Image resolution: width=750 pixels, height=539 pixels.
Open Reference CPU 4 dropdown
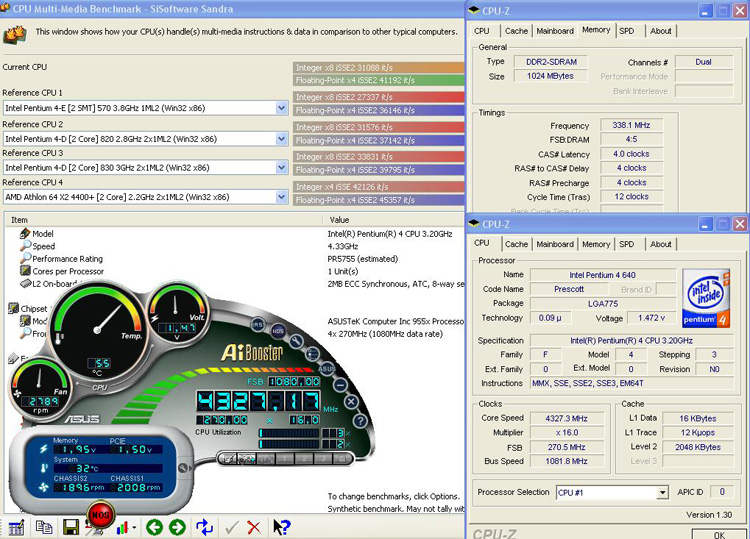pyautogui.click(x=282, y=197)
